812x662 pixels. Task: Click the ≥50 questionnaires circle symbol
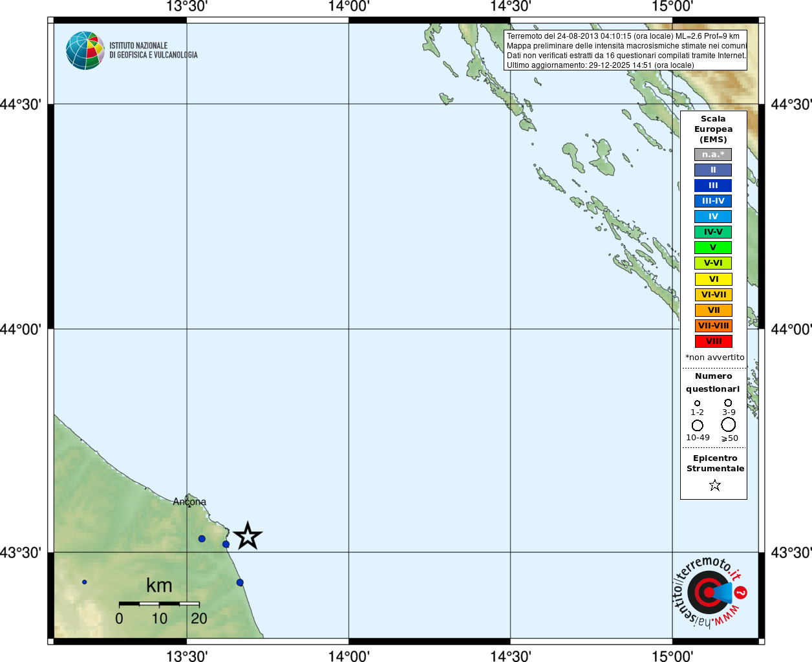[728, 424]
